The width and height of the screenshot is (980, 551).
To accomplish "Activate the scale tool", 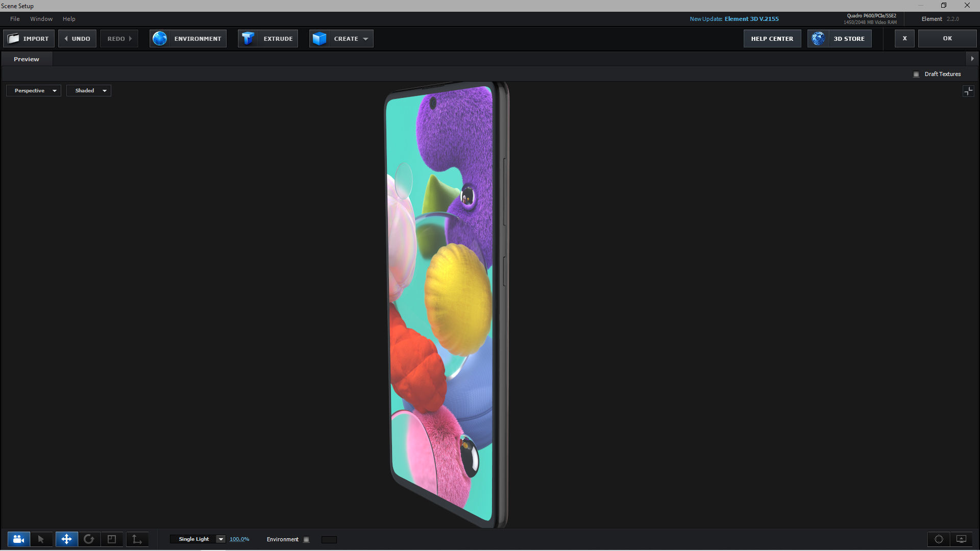I will tap(112, 539).
